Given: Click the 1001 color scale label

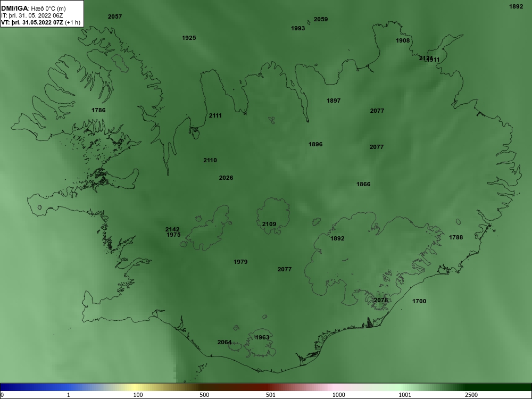Looking at the screenshot, I should tap(405, 395).
